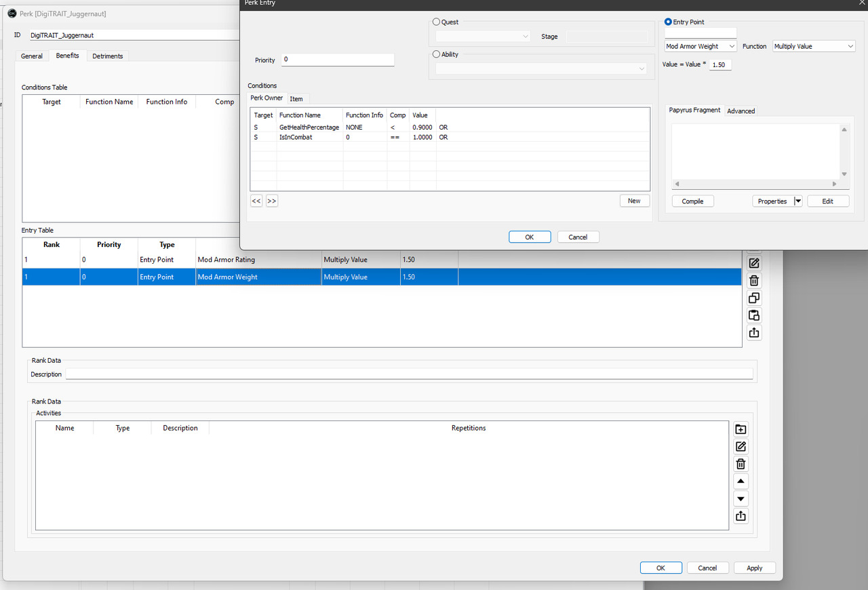Move activity up with the up arrow
868x590 pixels.
[x=741, y=481]
